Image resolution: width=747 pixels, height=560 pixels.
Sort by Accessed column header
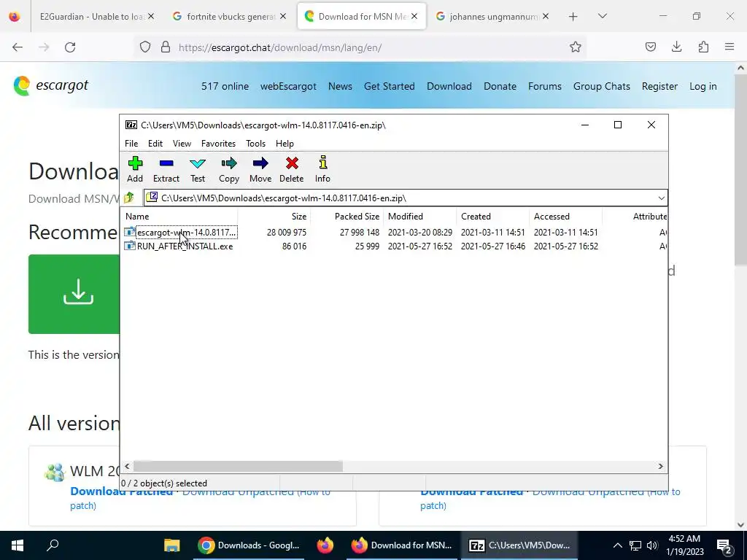pyautogui.click(x=565, y=216)
